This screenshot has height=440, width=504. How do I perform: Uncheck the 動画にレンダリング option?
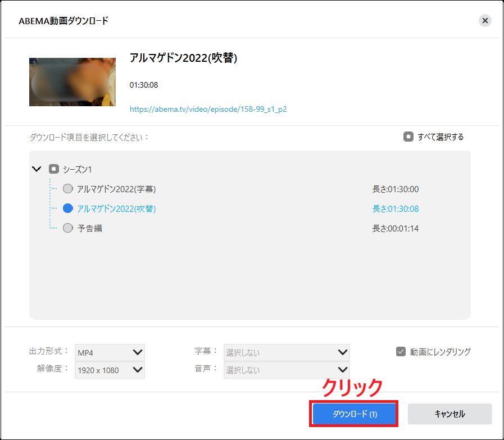pos(401,352)
